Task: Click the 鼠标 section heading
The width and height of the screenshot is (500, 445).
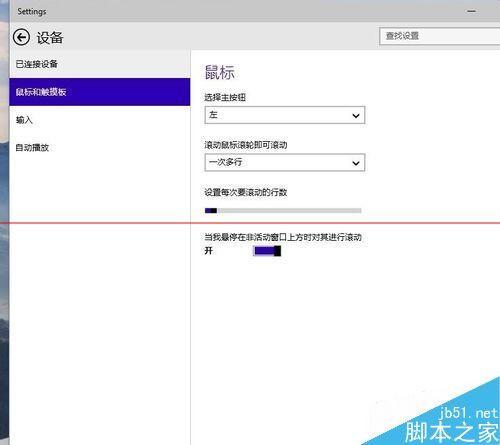Action: (x=220, y=72)
